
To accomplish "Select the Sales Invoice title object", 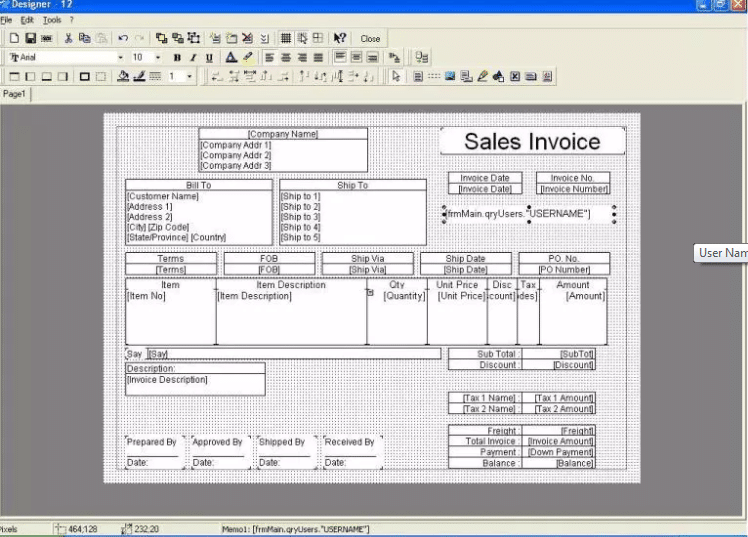I will (532, 141).
